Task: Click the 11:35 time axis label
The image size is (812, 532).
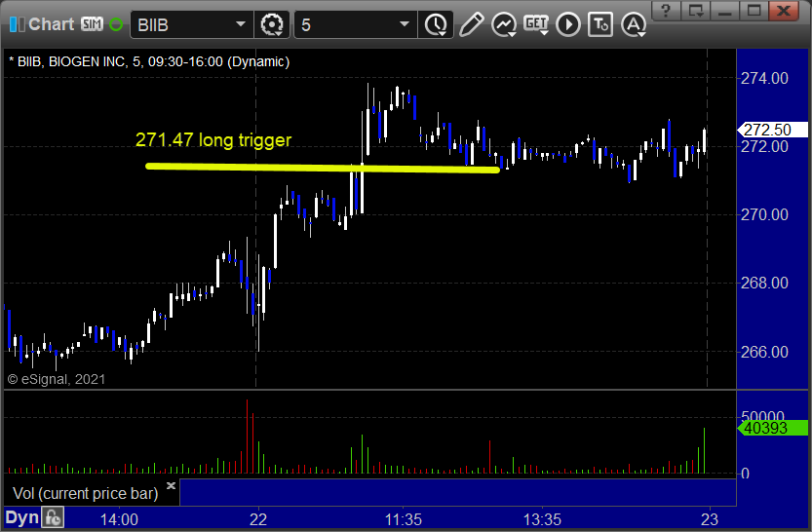Action: pyautogui.click(x=403, y=519)
